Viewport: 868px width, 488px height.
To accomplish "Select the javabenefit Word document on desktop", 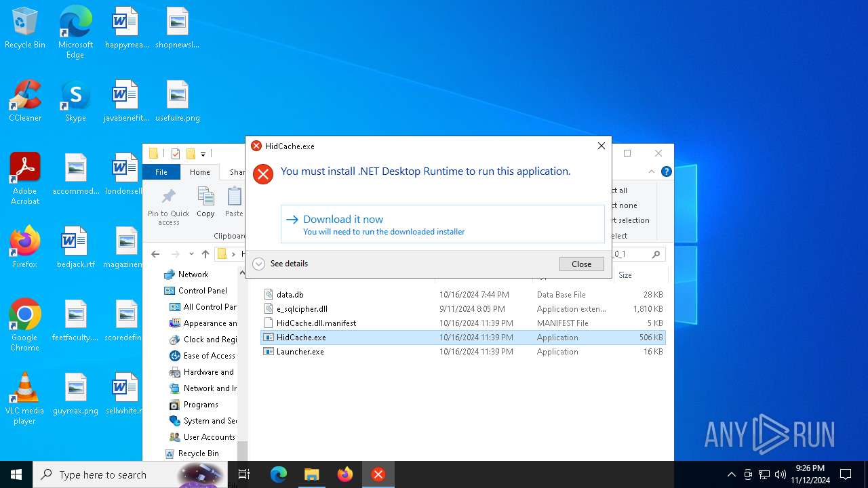I will click(x=126, y=102).
